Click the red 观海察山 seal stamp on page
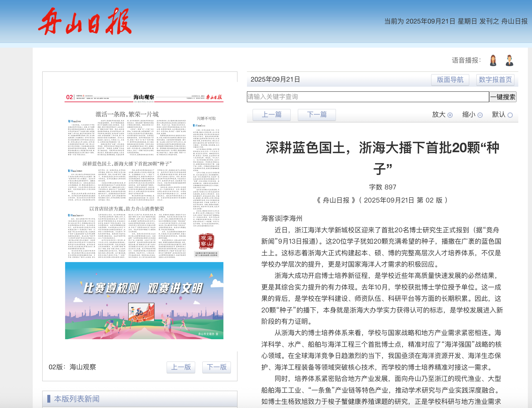The width and height of the screenshot is (532, 408). coord(206,241)
